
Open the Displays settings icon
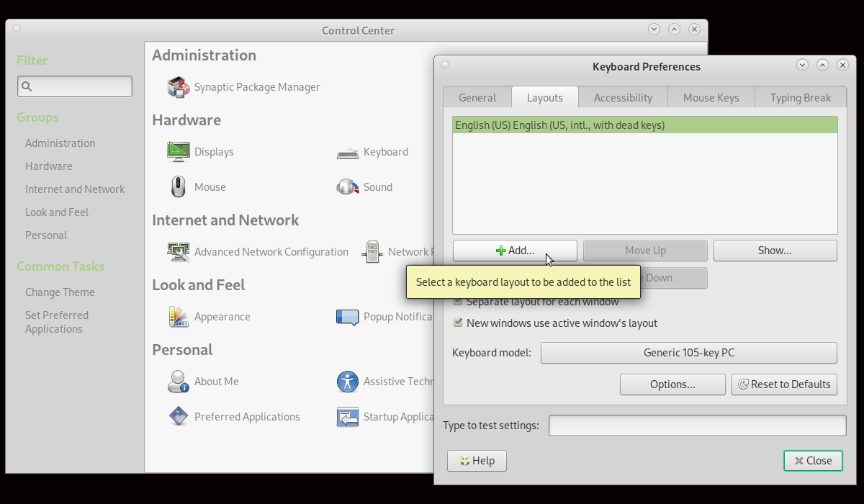point(178,152)
